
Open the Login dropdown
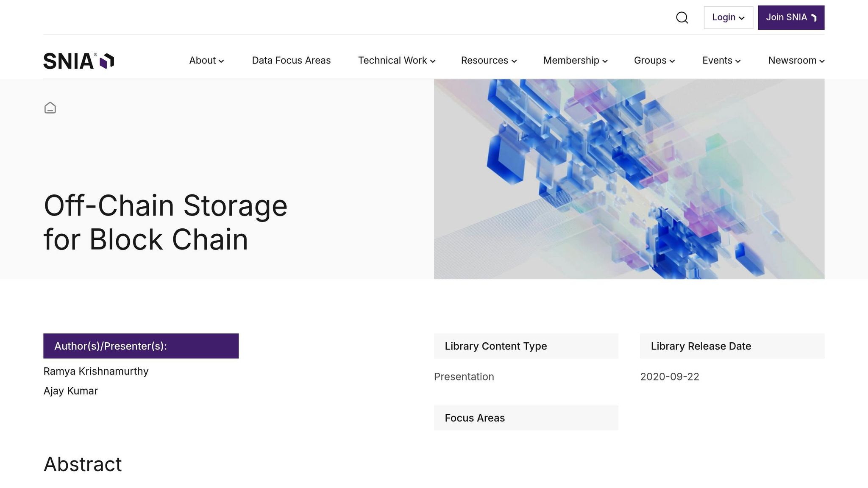[728, 18]
